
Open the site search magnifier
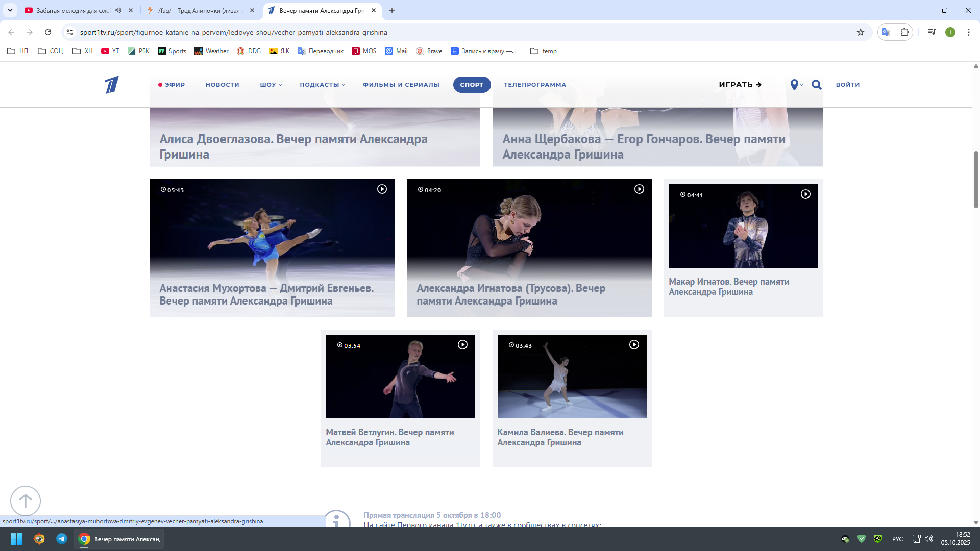816,85
